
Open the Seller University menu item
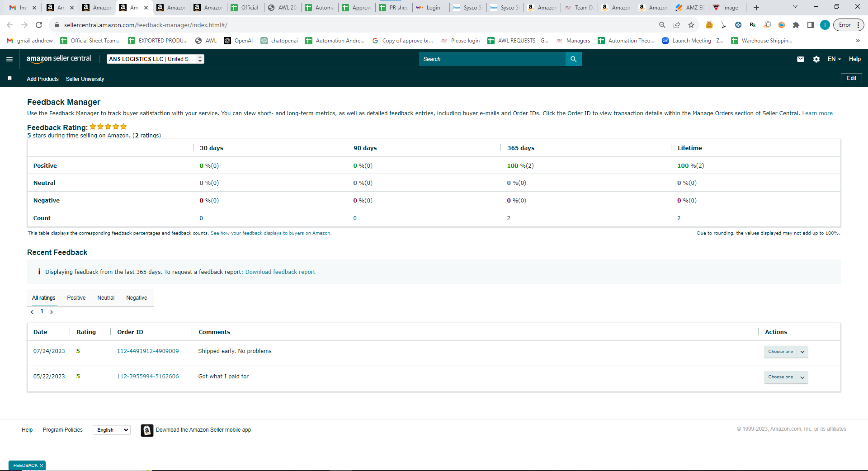[x=85, y=79]
